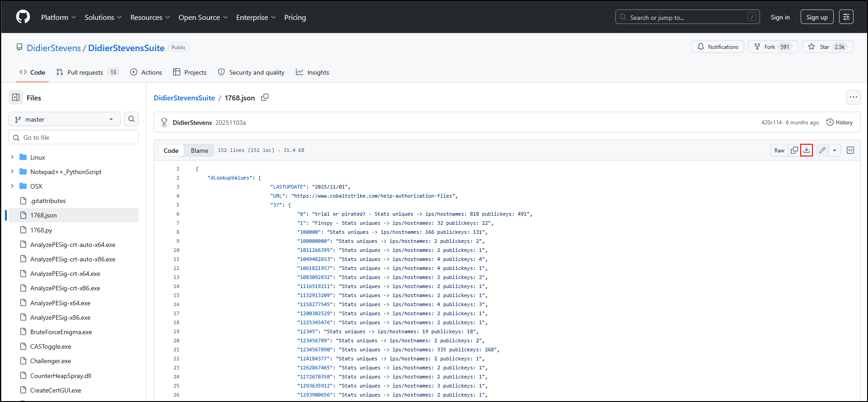
Task: Click the Raw button
Action: tap(779, 150)
